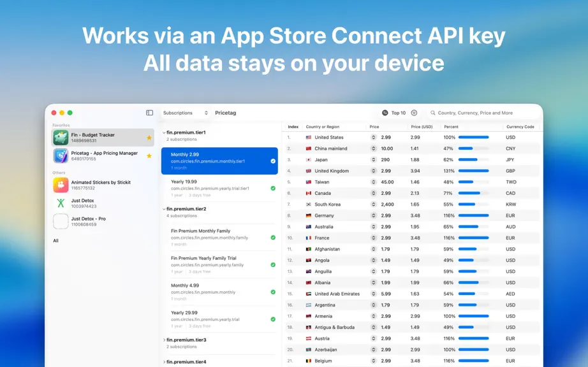The image size is (588, 367).
Task: Select Pricetag - App Pricing Manager icon
Action: (61, 156)
